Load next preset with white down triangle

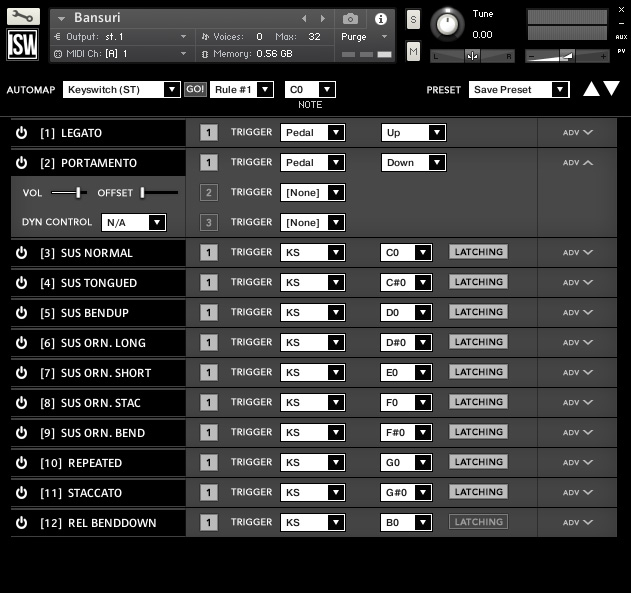(x=611, y=89)
